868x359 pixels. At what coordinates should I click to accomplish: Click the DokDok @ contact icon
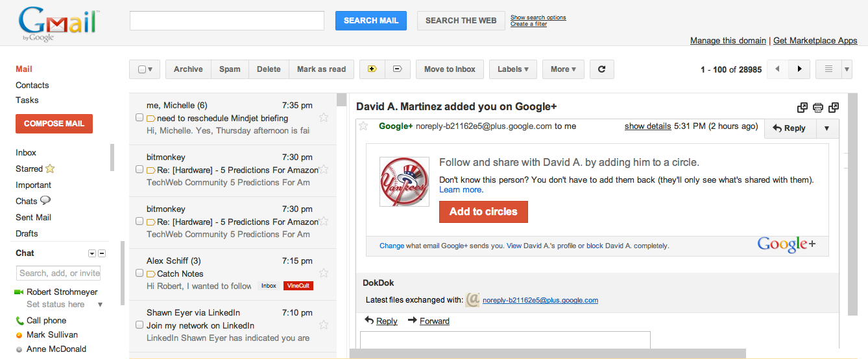point(472,300)
